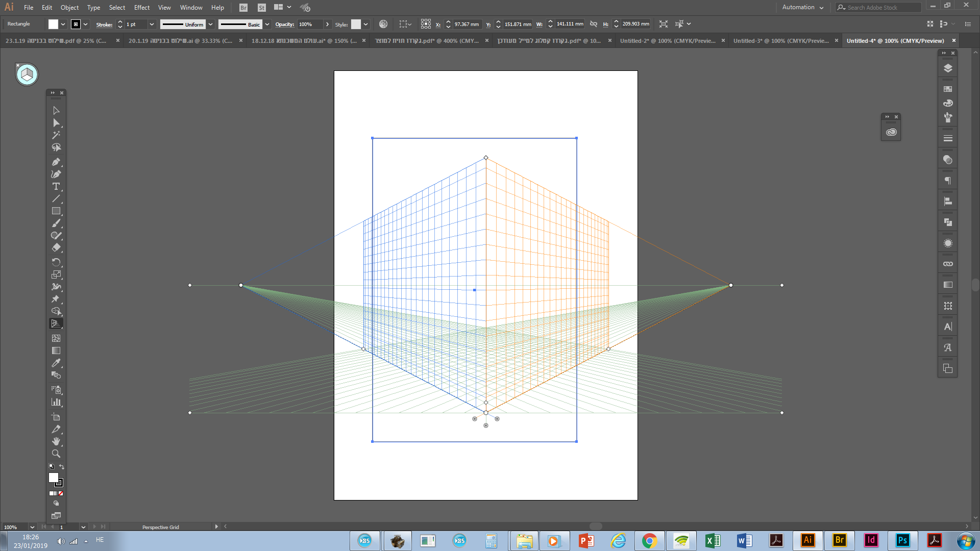Screen dimensions: 980x551
Task: Select the Magic Wand tool
Action: (x=56, y=135)
